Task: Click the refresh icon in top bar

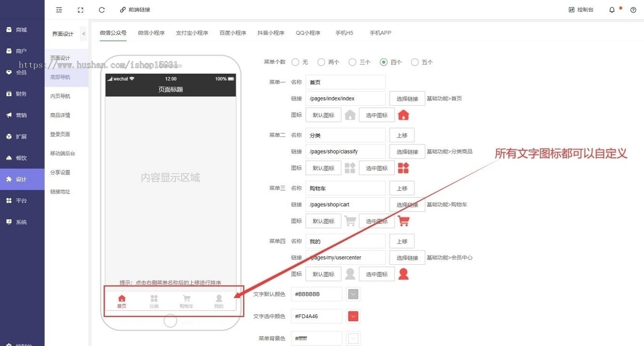Action: (102, 10)
